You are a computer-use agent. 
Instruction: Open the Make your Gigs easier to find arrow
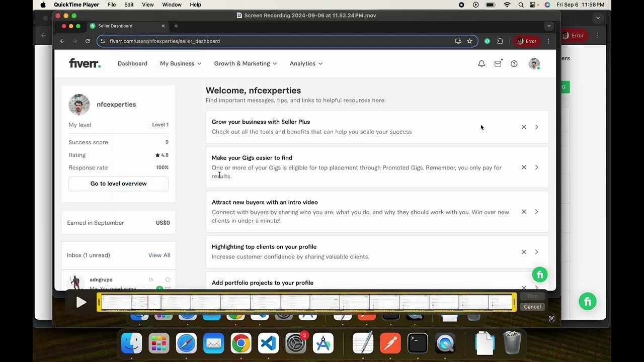537,167
